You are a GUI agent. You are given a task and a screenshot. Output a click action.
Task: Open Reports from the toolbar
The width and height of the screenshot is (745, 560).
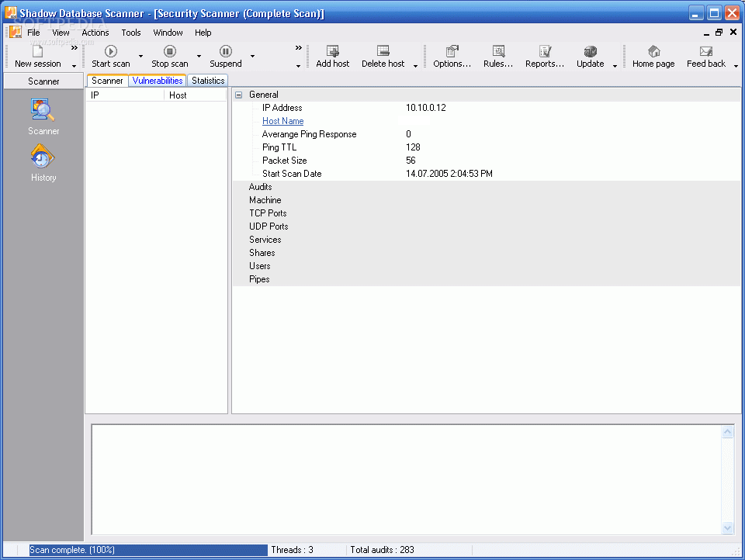point(545,51)
